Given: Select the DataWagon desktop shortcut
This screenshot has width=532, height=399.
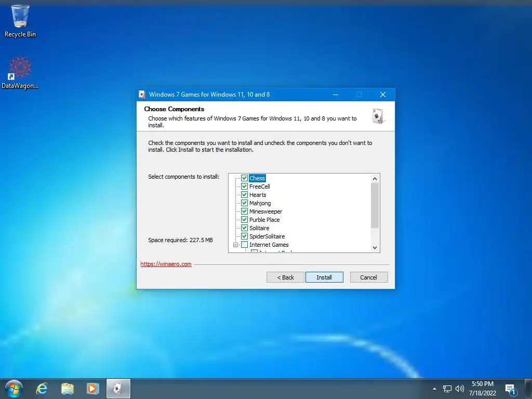Looking at the screenshot, I should coord(20,73).
